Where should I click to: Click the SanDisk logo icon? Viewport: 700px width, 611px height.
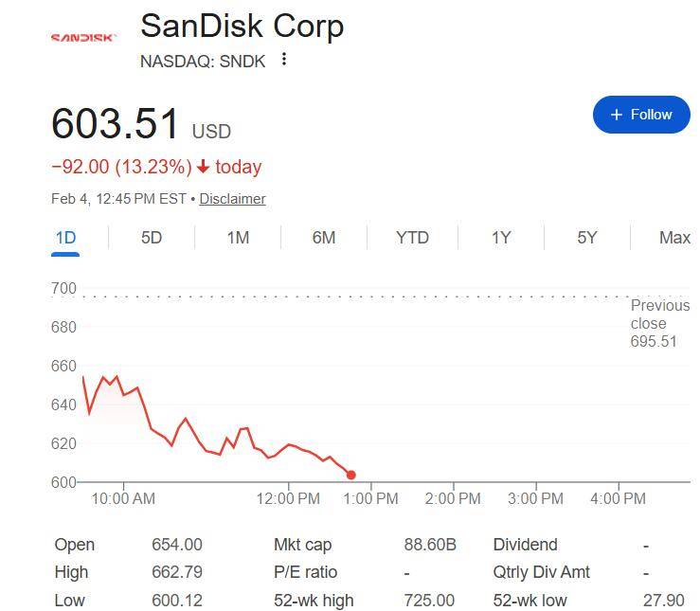[x=83, y=38]
